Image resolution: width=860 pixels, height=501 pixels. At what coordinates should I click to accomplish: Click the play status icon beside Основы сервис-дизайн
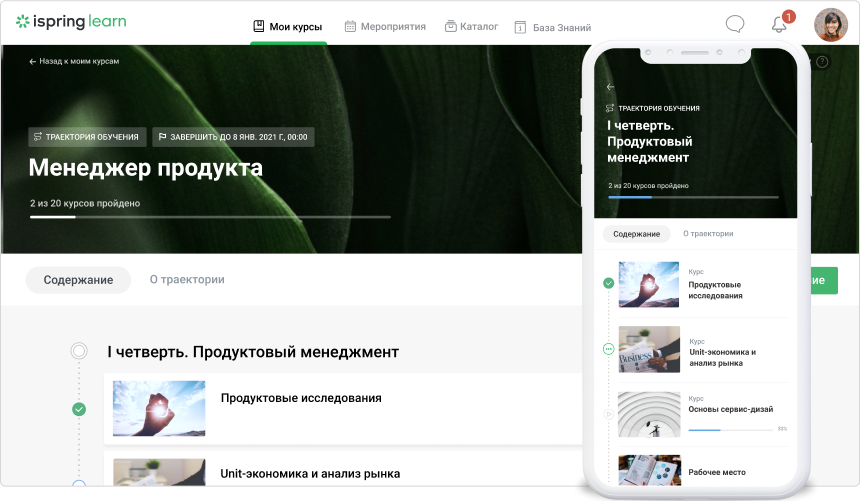tap(608, 413)
